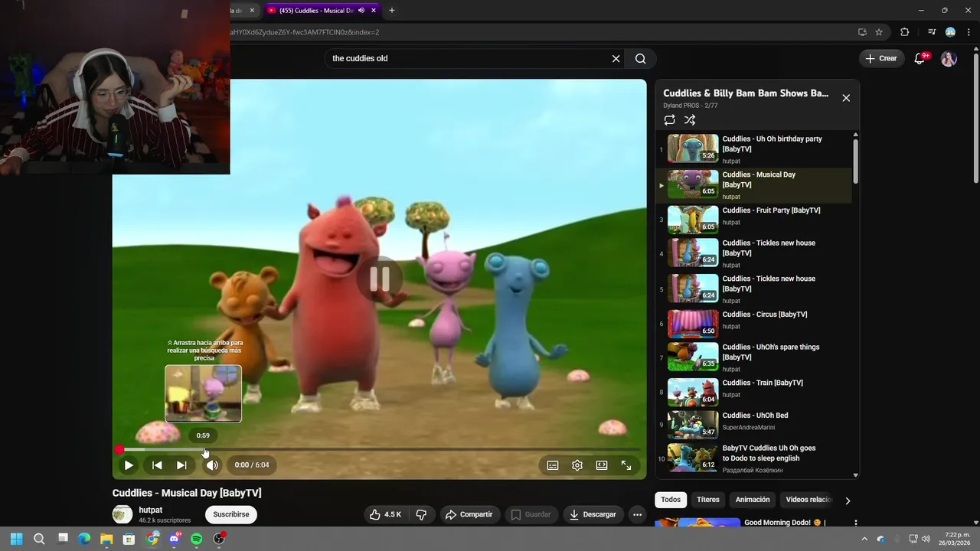Image resolution: width=980 pixels, height=551 pixels.
Task: Open the Chrome profile avatar
Action: (x=950, y=32)
